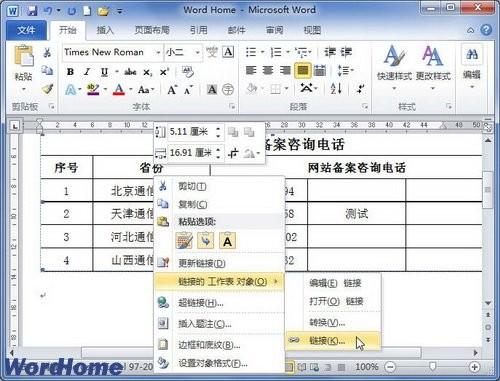Click the Help question mark icon

pyautogui.click(x=486, y=30)
